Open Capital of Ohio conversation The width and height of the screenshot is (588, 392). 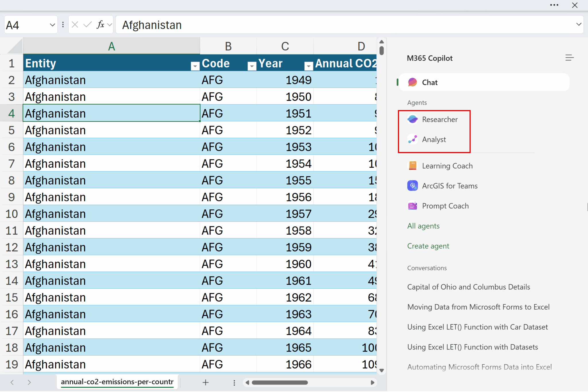pos(469,287)
